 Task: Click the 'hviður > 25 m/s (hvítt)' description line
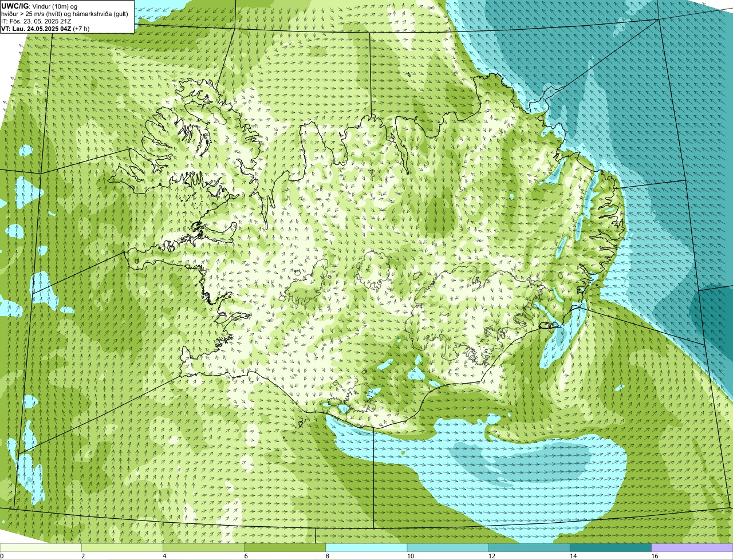pos(64,13)
